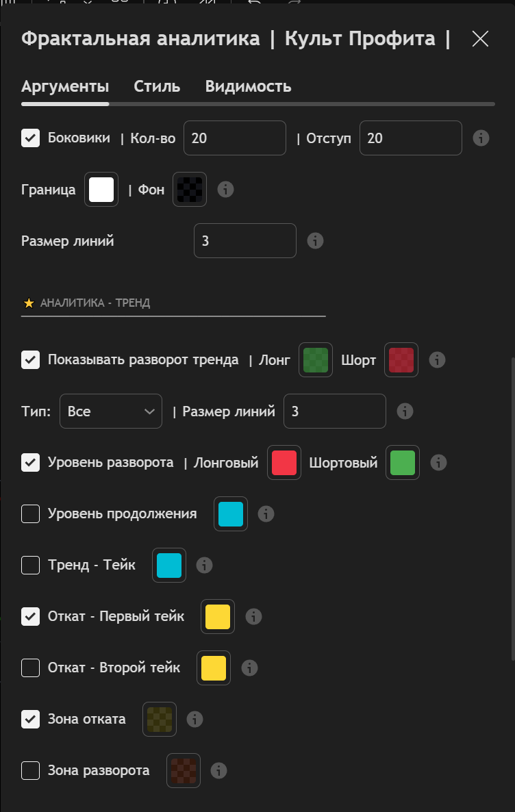This screenshot has width=515, height=812.
Task: Click info icon next to Боковики Отступ field
Action: 481,138
